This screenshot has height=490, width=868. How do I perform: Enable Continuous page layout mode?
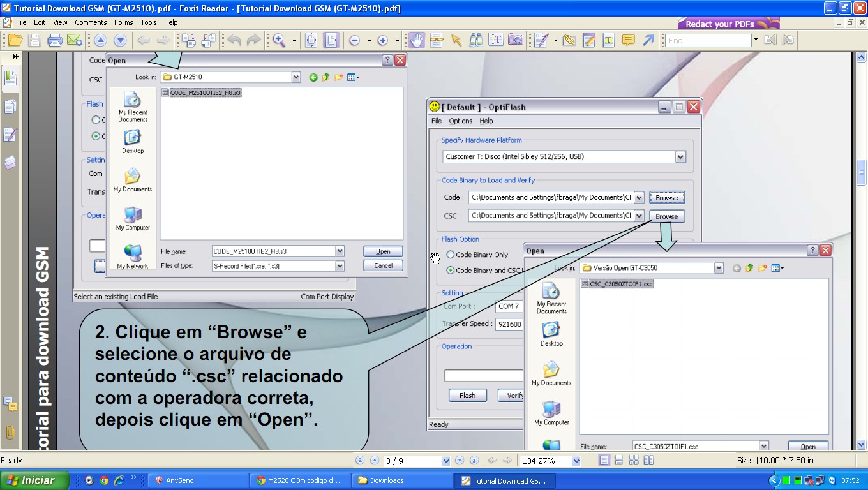coord(618,461)
